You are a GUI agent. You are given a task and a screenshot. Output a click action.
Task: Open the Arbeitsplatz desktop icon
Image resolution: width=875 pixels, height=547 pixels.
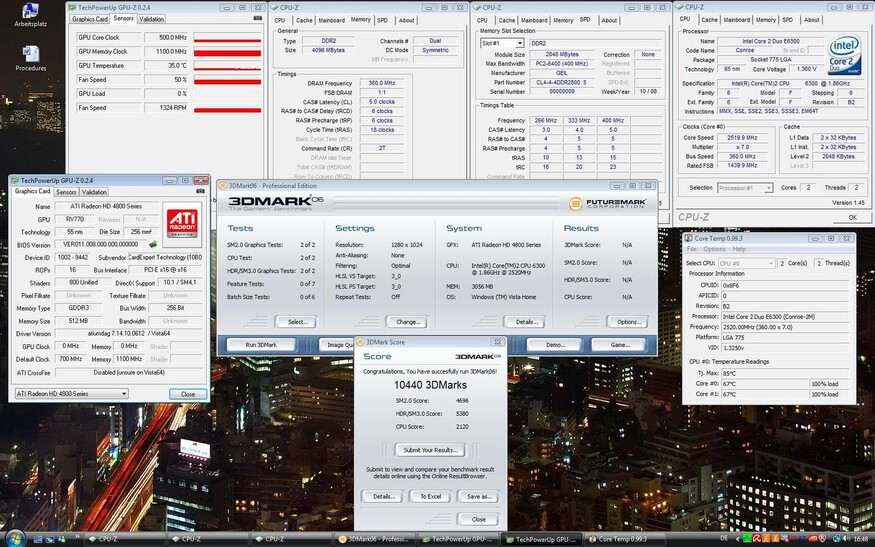pyautogui.click(x=30, y=15)
